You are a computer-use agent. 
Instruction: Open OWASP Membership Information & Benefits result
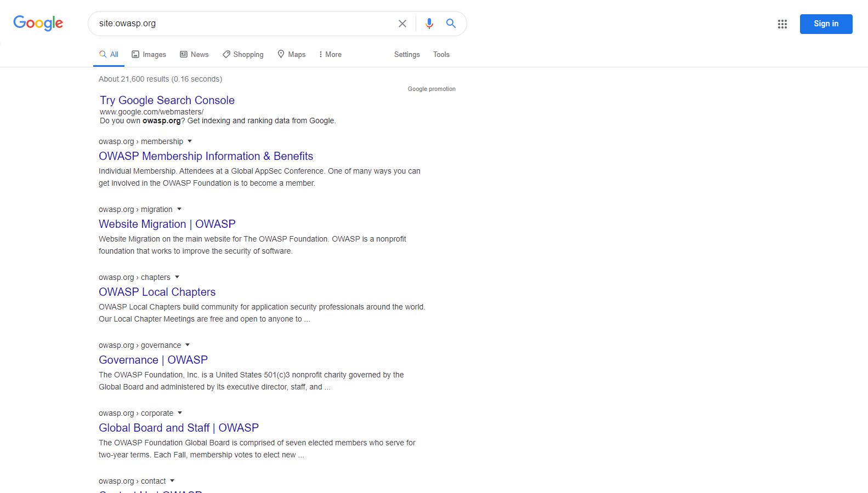(x=206, y=156)
